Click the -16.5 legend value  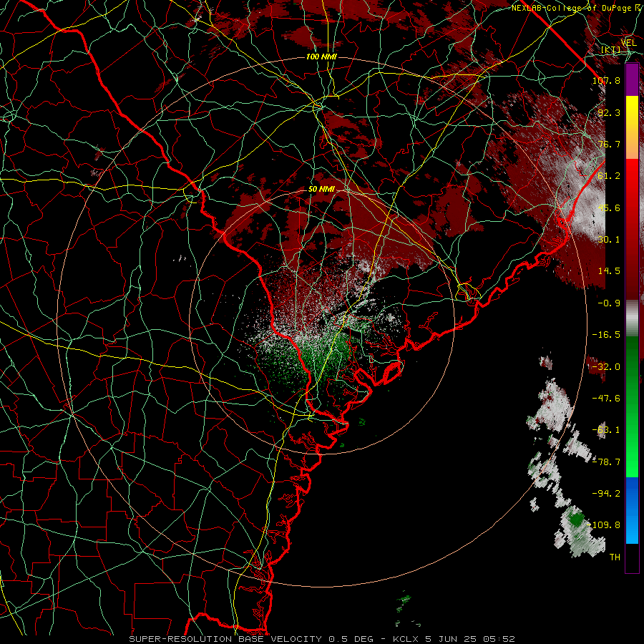[x=606, y=335]
